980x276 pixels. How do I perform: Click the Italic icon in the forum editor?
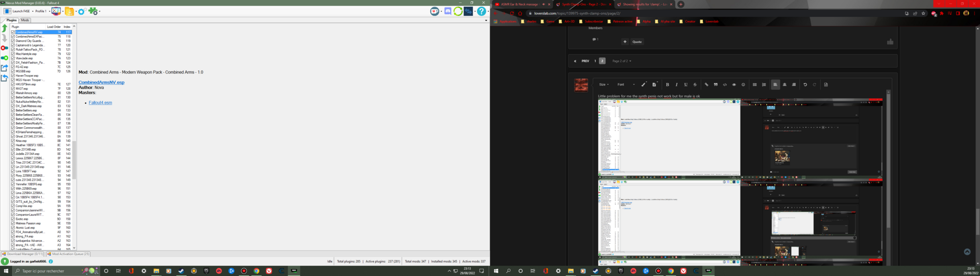(676, 85)
